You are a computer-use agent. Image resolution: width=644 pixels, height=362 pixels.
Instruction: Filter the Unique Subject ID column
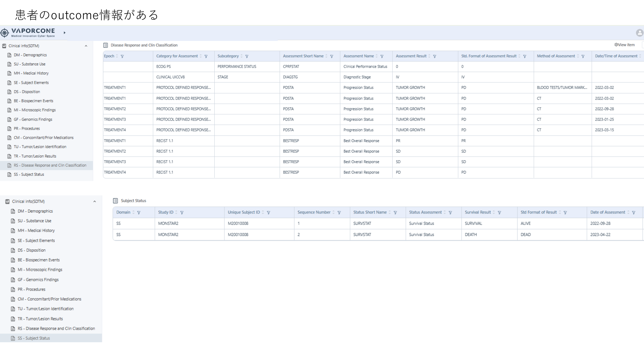coord(268,213)
